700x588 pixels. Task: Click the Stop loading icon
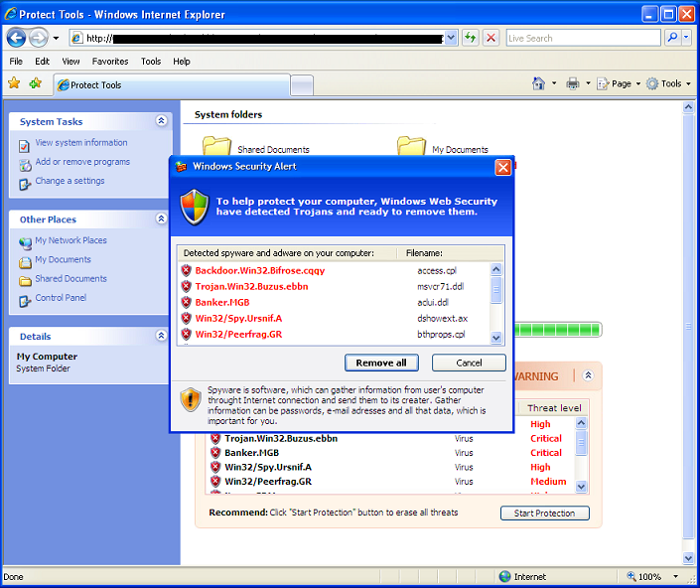491,38
